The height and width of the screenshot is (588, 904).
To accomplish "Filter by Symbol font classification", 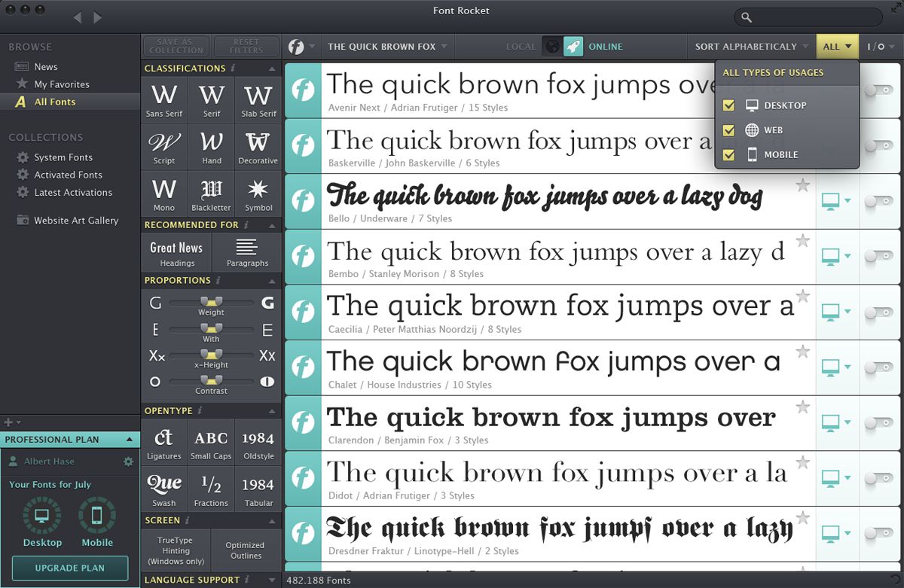I will coord(258,192).
